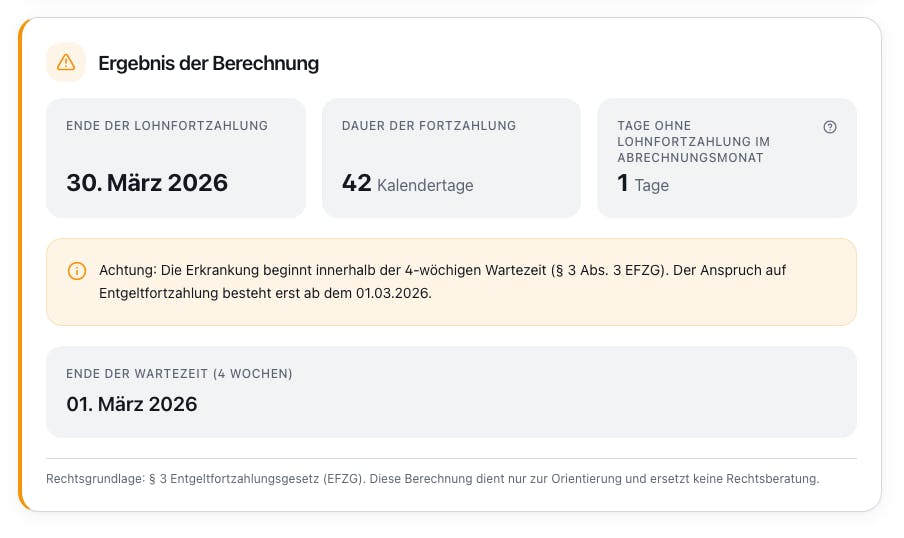The width and height of the screenshot is (904, 538).
Task: Select the date 30. März 2026
Action: tap(147, 183)
